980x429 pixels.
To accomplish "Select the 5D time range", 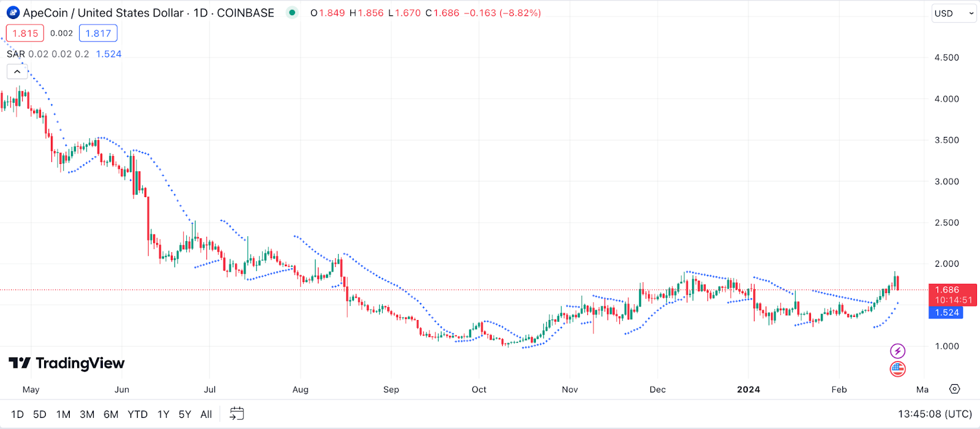I will (x=40, y=414).
